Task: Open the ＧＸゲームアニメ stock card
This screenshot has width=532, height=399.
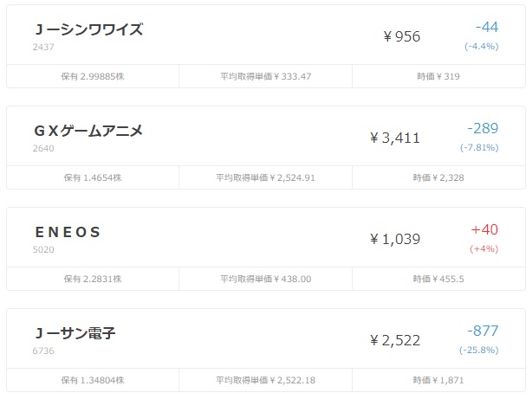Action: pyautogui.click(x=266, y=147)
